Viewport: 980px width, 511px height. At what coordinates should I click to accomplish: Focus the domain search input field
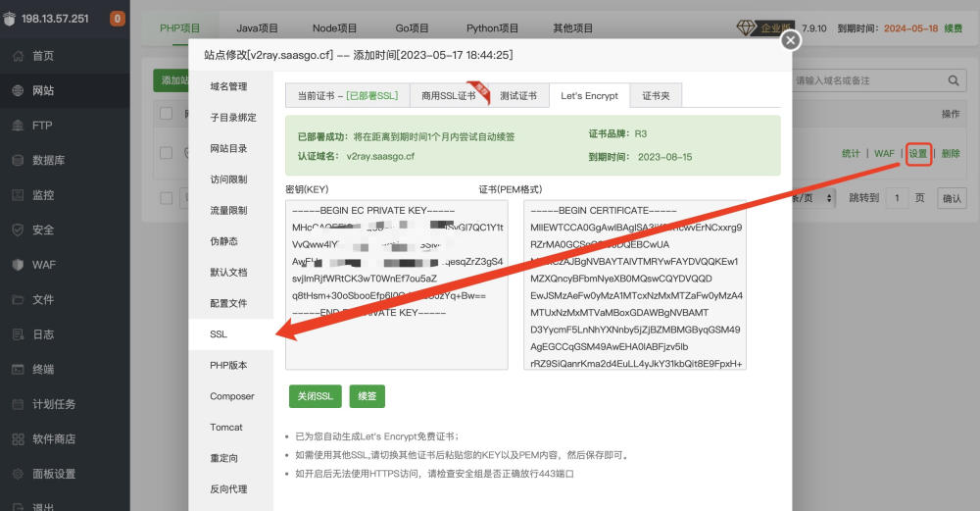click(x=868, y=80)
